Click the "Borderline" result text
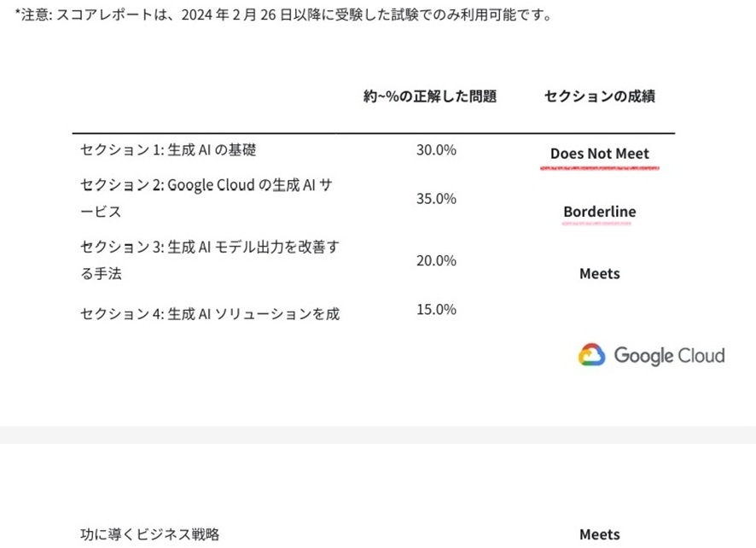 [599, 212]
